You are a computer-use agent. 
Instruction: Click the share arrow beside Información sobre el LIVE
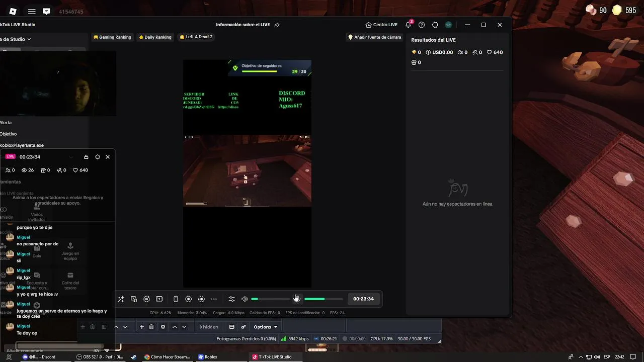click(x=277, y=25)
